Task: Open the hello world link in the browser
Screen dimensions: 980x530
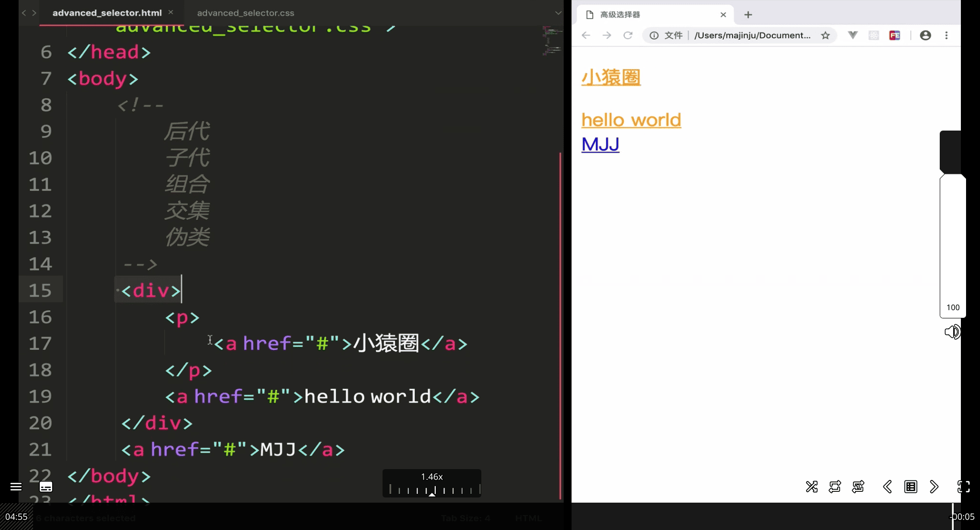Action: [x=631, y=120]
